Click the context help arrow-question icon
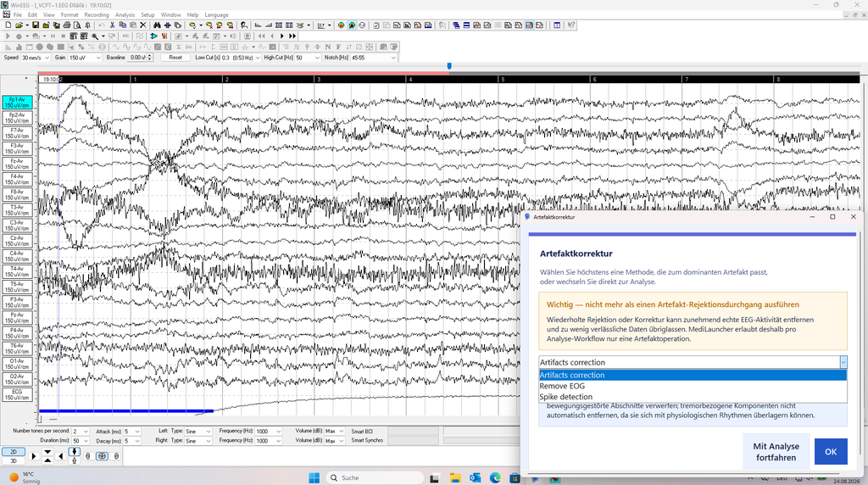 [x=571, y=25]
